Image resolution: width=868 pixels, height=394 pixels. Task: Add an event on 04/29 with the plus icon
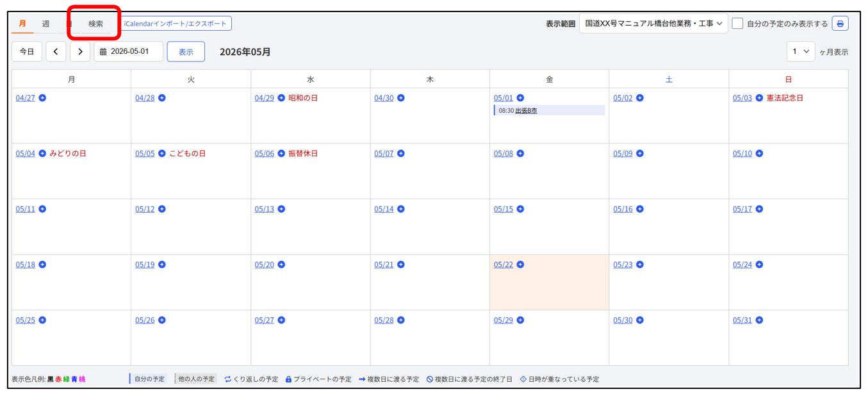(281, 98)
